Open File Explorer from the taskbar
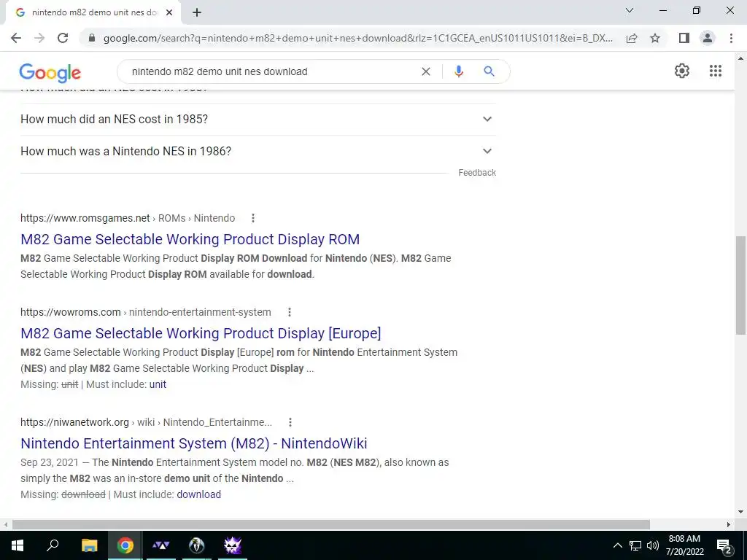Viewport: 747px width, 560px height. pyautogui.click(x=89, y=545)
